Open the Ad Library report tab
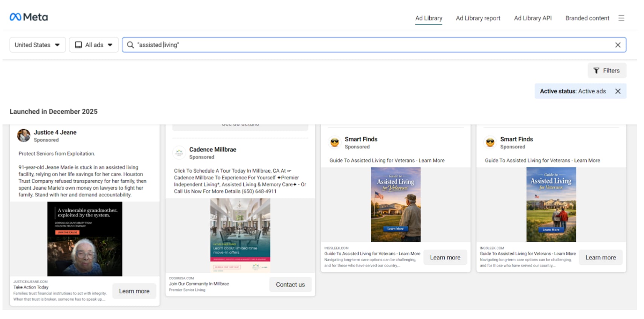 478,18
